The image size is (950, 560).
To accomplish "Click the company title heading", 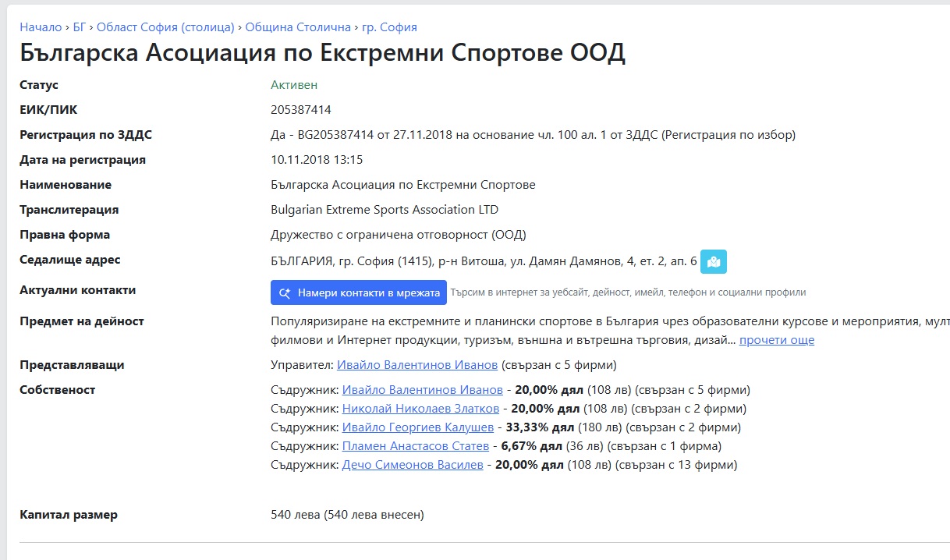I will [322, 54].
